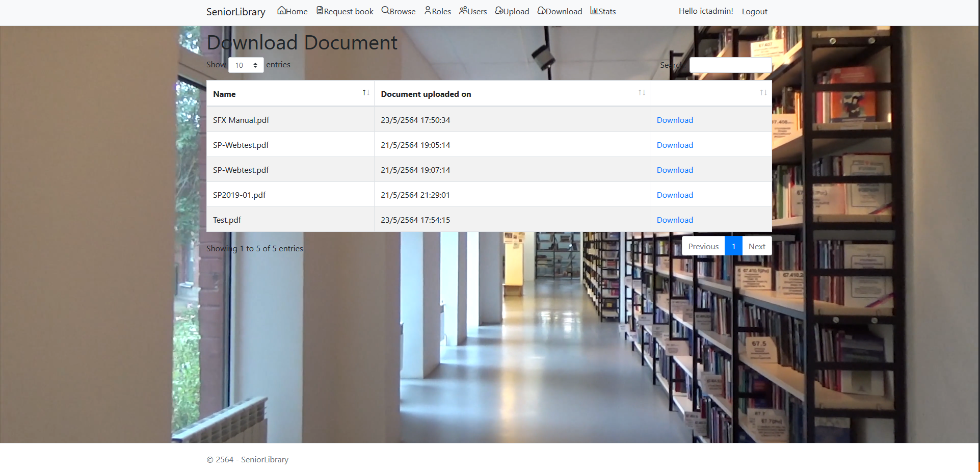Download Test.pdf

click(x=675, y=220)
